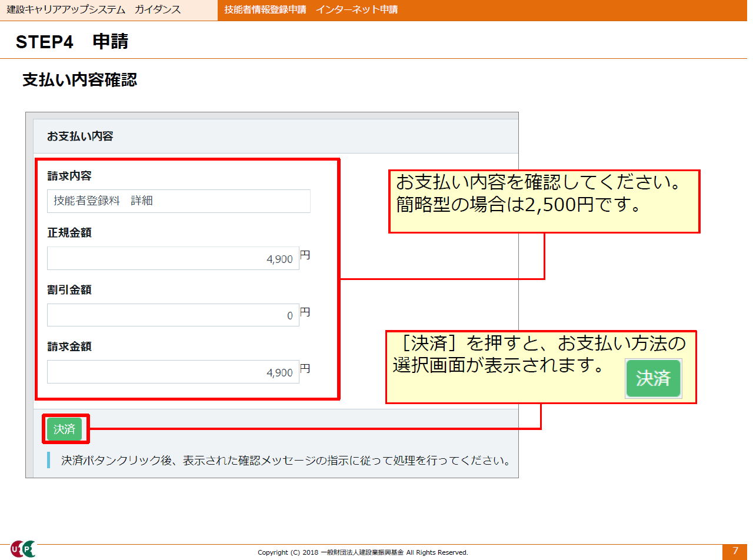Image resolution: width=753 pixels, height=560 pixels.
Task: Click the STEP4 申請 title
Action: [x=72, y=42]
